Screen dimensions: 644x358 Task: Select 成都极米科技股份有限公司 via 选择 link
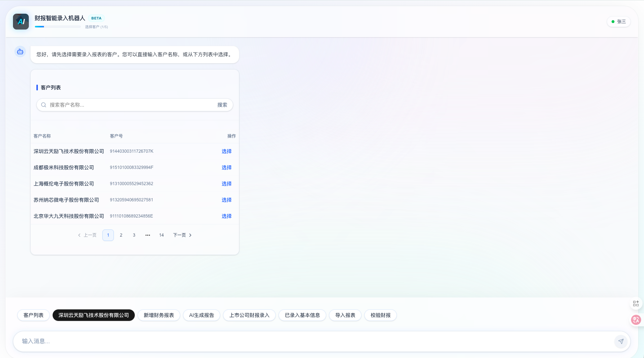coord(226,167)
